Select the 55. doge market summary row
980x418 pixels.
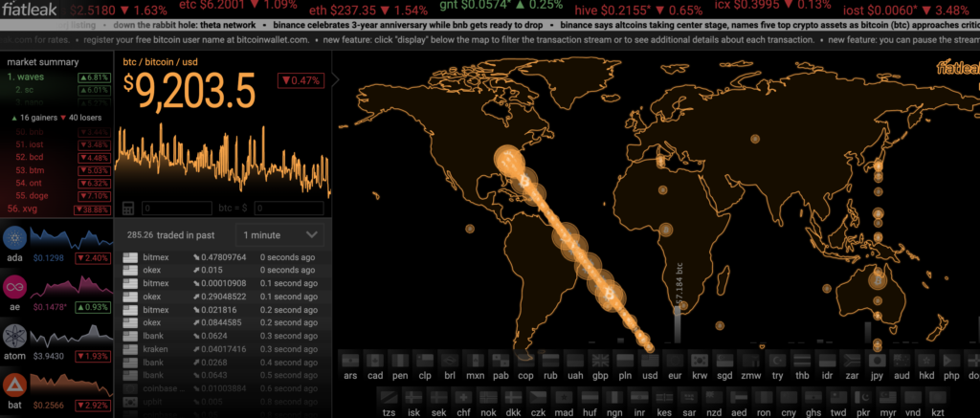pos(57,196)
